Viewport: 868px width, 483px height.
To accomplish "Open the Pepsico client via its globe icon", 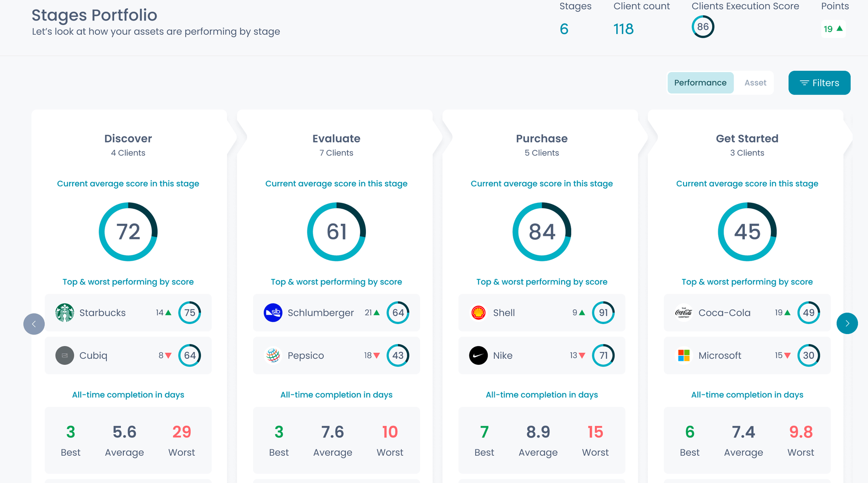I will pyautogui.click(x=273, y=355).
